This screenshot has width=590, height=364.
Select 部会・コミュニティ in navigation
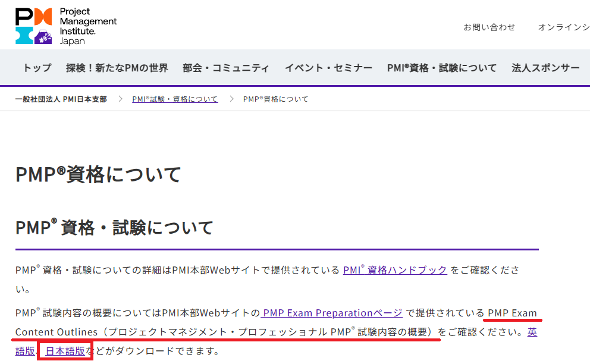[x=226, y=68]
